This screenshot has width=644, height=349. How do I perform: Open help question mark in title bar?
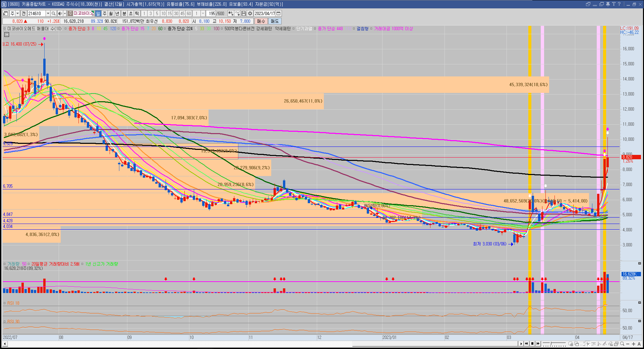pos(619,4)
